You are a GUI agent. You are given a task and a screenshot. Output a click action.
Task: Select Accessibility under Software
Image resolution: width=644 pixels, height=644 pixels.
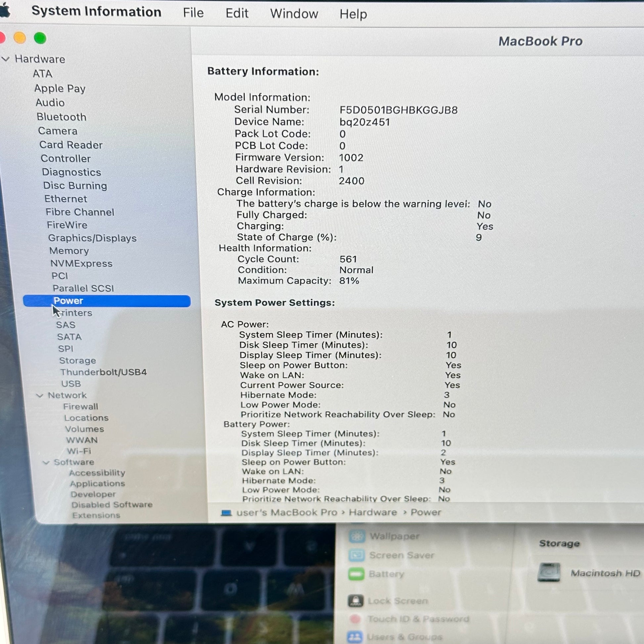coord(97,473)
